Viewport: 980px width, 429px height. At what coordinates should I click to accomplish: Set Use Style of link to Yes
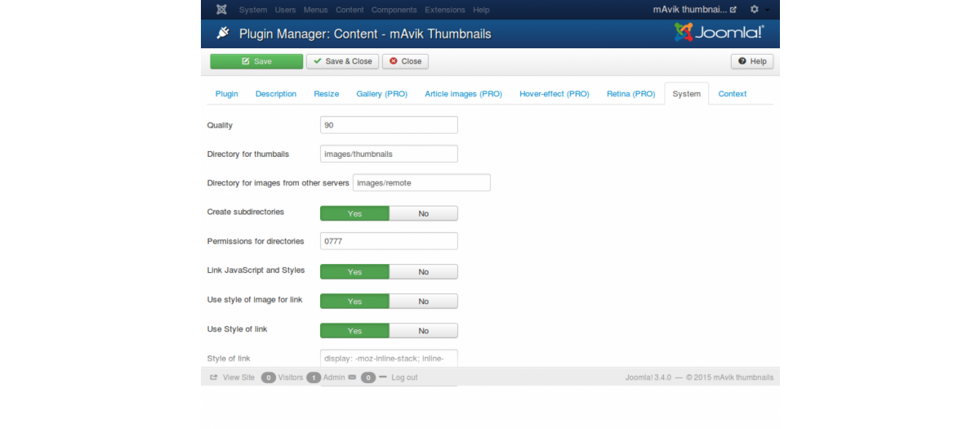click(354, 331)
